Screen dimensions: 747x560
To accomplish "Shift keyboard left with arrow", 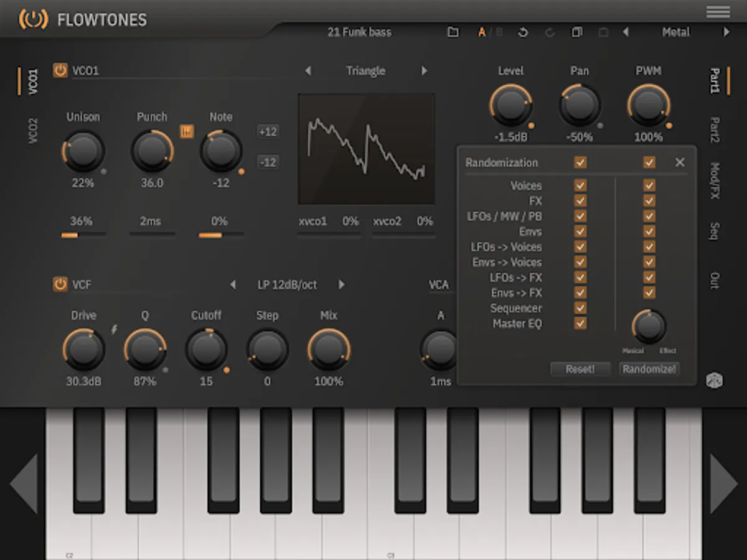I will [24, 483].
